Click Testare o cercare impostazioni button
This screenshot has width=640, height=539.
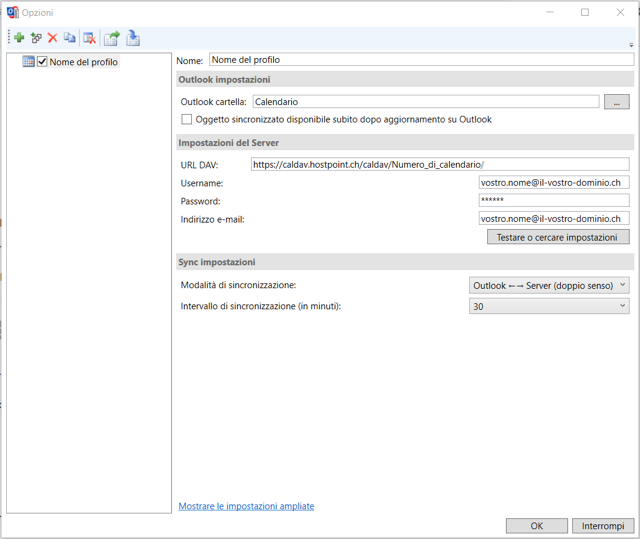(558, 237)
